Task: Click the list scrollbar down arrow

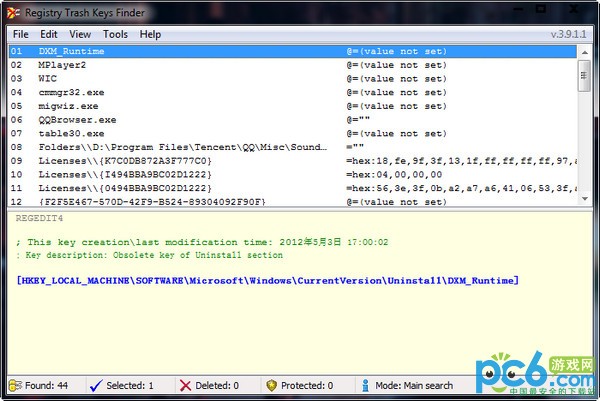Action: 584,199
